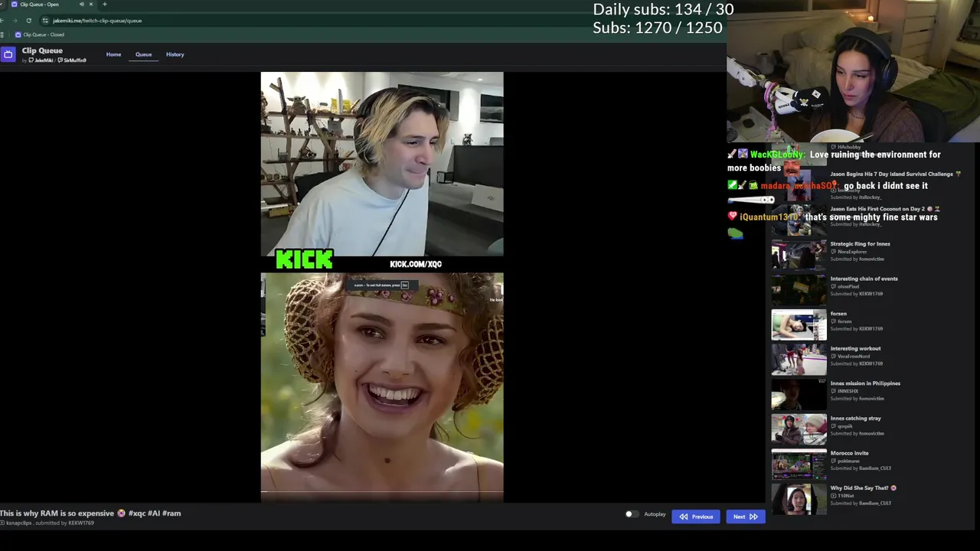Image resolution: width=980 pixels, height=551 pixels.
Task: Close the Clip Queue - Open tab
Action: point(90,5)
